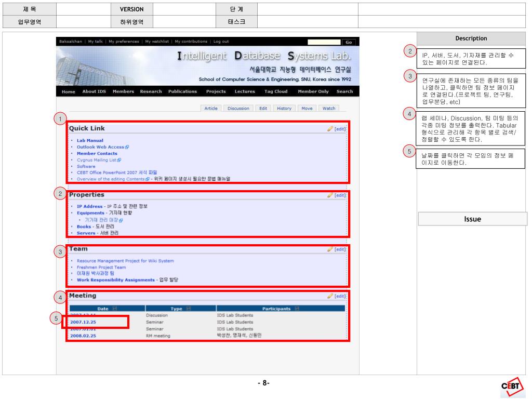Open the Lab Manual link

[90, 140]
